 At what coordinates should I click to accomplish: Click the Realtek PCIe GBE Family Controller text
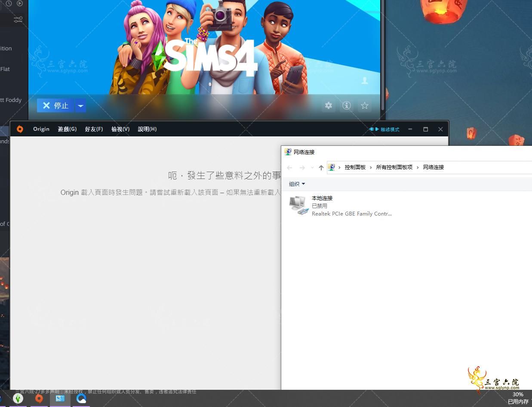click(x=352, y=213)
